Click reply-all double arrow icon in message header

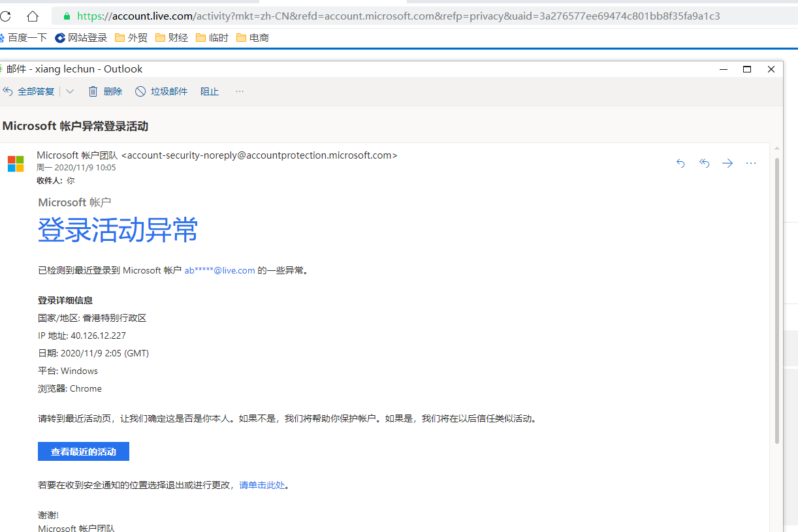(x=704, y=163)
